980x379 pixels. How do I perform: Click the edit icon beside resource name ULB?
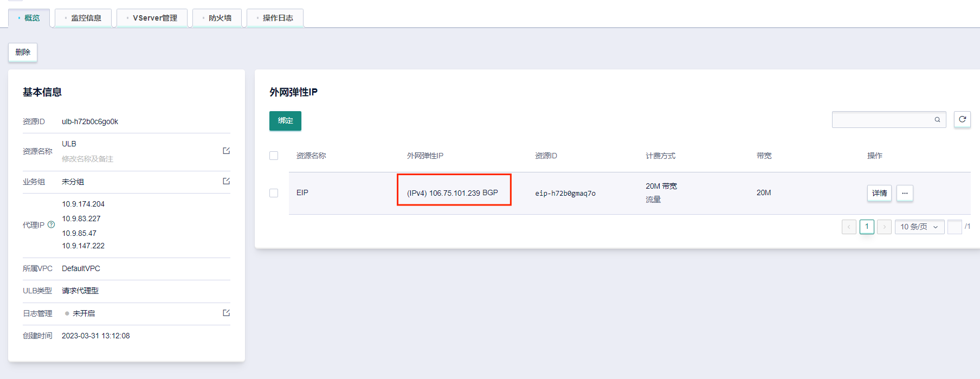[226, 151]
